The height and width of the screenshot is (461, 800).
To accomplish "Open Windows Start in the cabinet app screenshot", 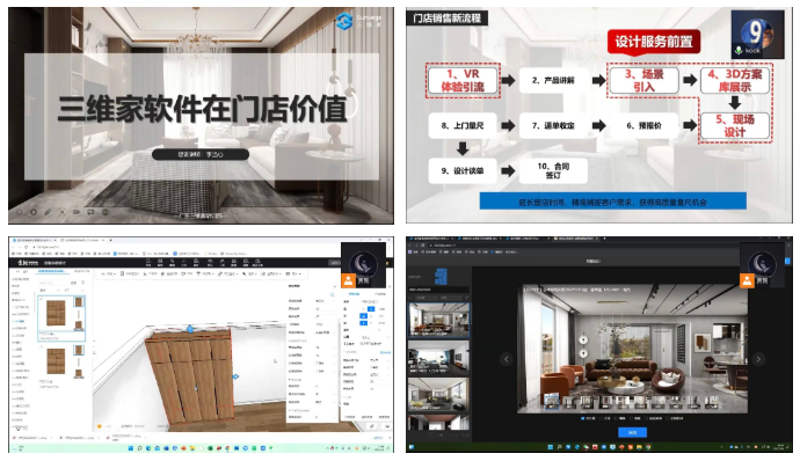I will tap(131, 448).
